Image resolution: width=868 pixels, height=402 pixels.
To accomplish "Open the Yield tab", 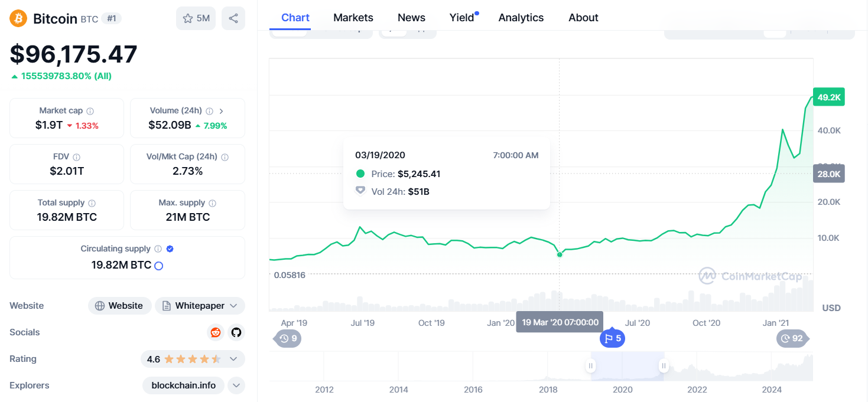I will click(462, 18).
